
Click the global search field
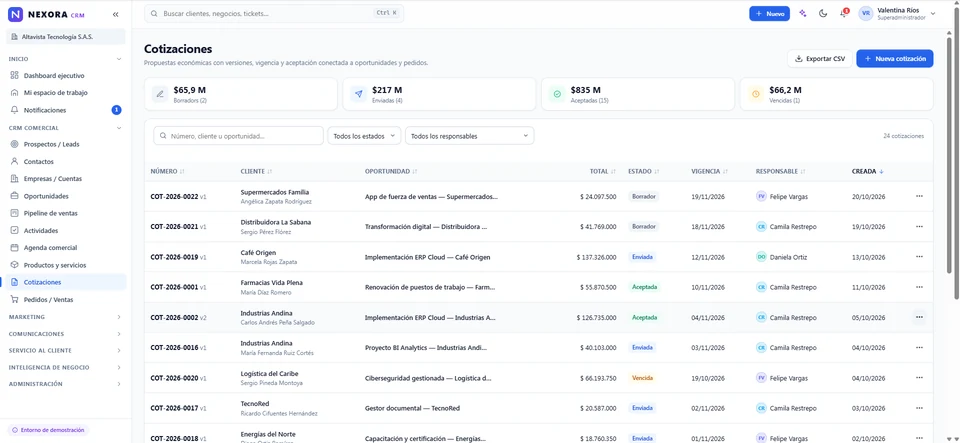tap(274, 13)
